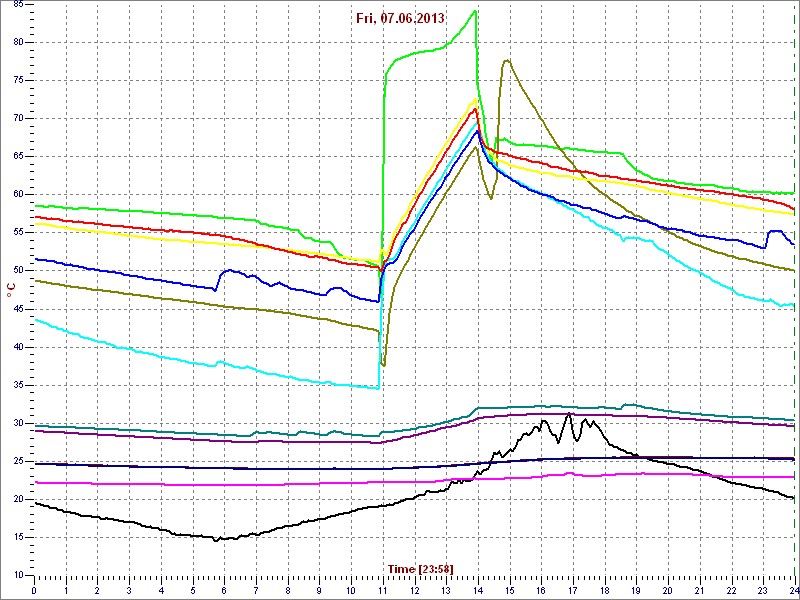
Task: Select the '85' value on the temperature axis
Action: [x=16, y=5]
